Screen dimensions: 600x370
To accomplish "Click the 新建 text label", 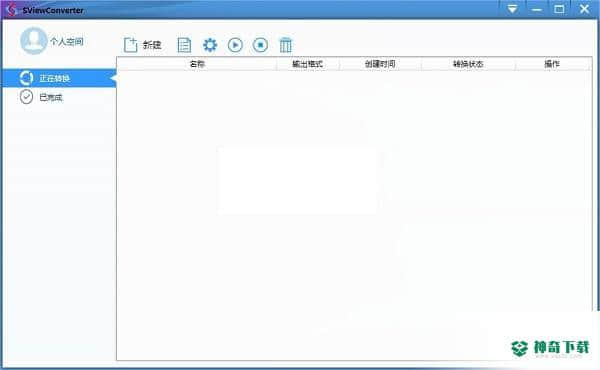I will tap(152, 45).
